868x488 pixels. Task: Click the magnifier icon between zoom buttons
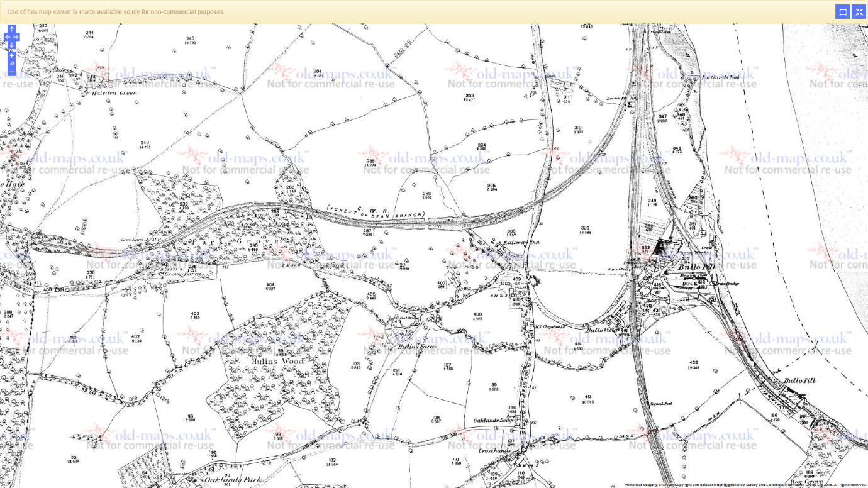click(x=11, y=64)
